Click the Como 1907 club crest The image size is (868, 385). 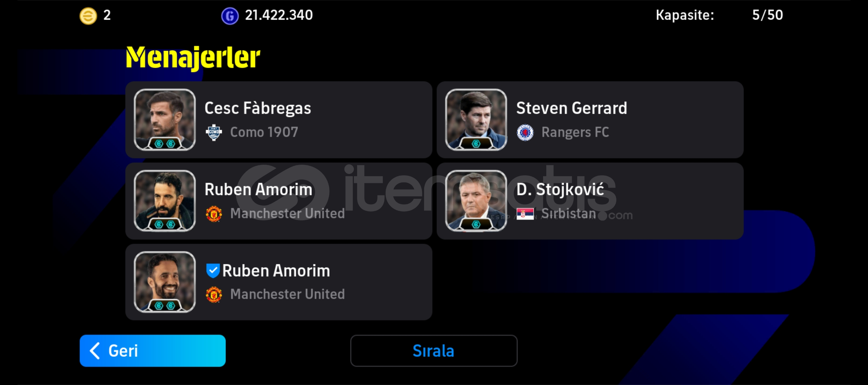click(214, 133)
